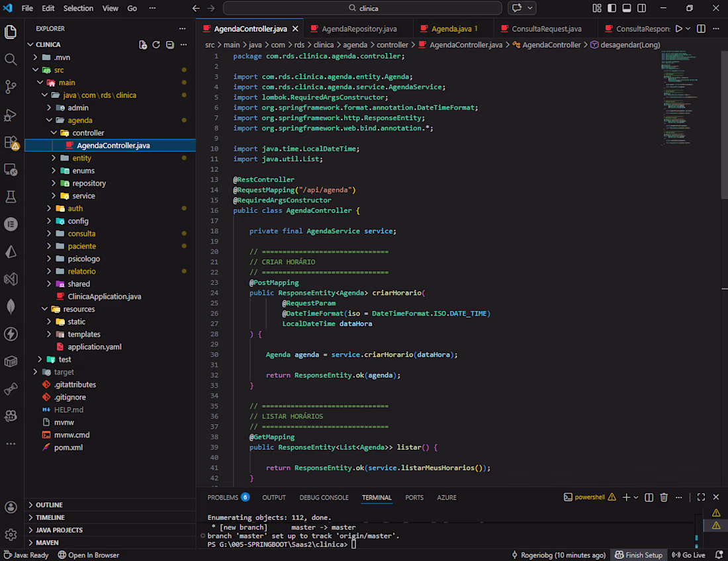
Task: Expand the OUTLINE section
Action: pyautogui.click(x=50, y=505)
